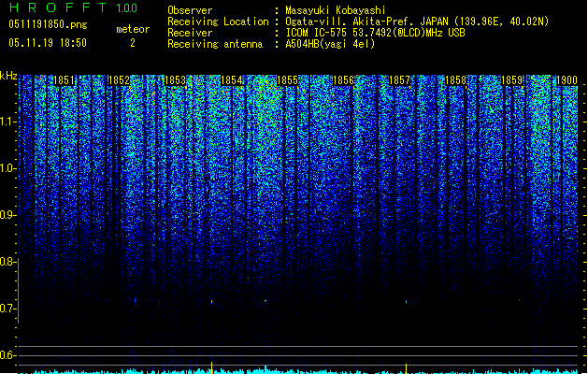
Task: Click the 1854 time marker
Action: coord(232,80)
